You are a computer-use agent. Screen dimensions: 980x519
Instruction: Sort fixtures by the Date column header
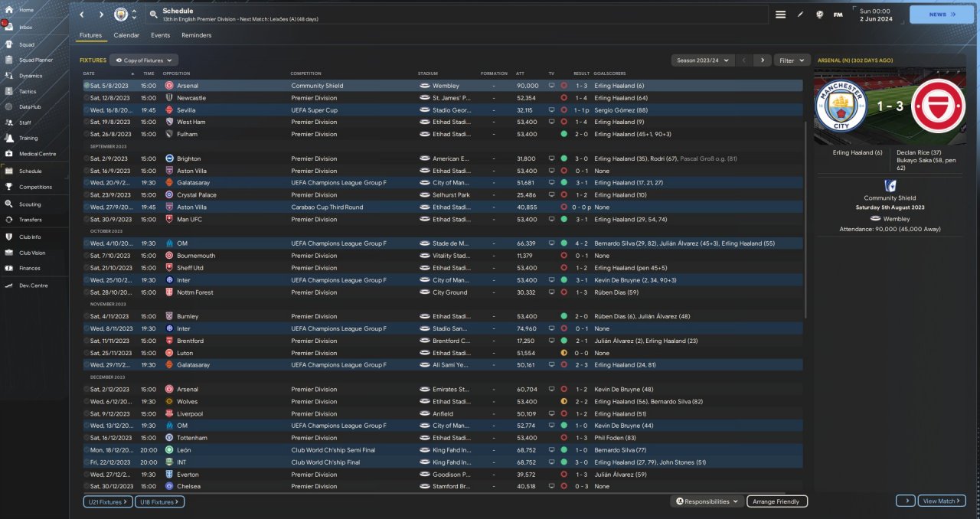tap(90, 73)
